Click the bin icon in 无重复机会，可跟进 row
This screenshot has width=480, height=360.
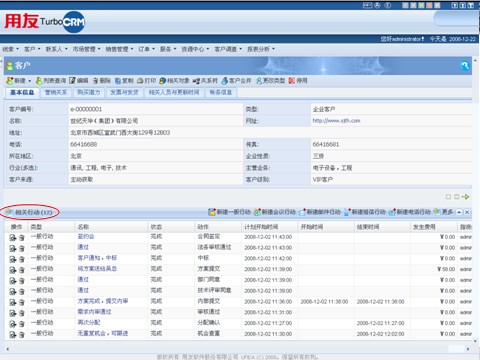coord(22,334)
